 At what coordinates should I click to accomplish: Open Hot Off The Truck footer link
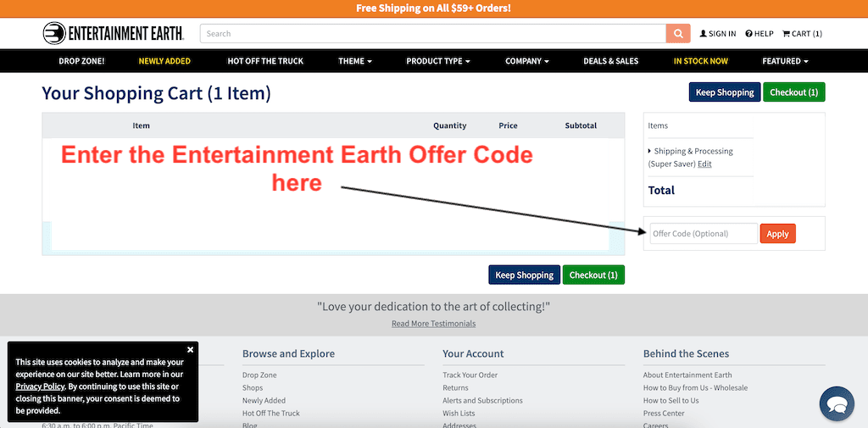click(x=271, y=413)
